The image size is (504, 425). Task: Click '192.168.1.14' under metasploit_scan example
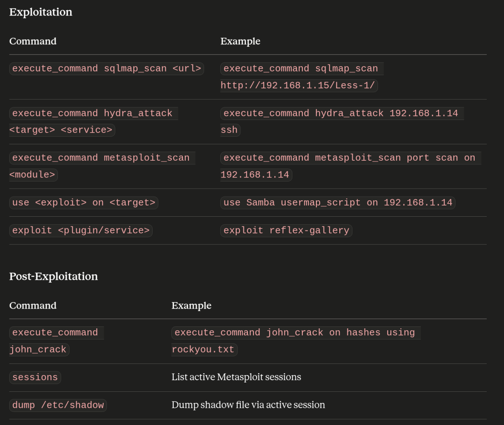tap(256, 175)
